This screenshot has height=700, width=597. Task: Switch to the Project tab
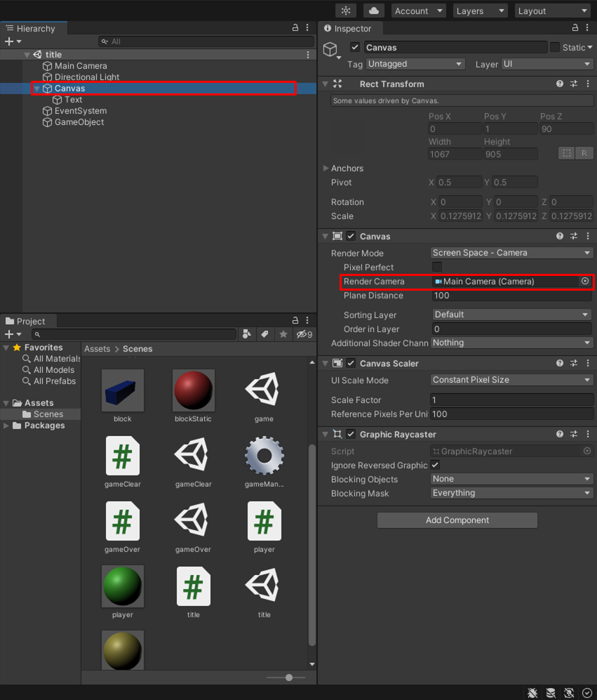(25, 321)
